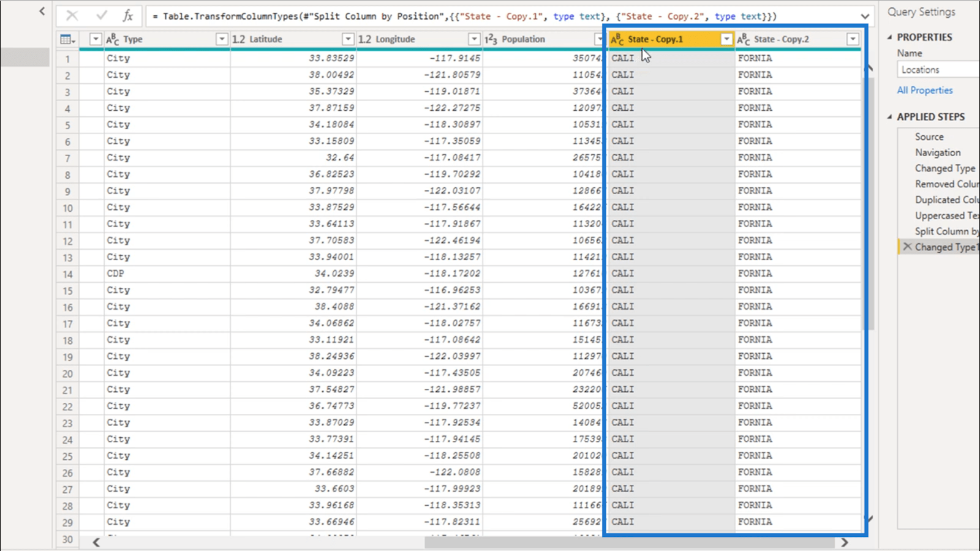Open filter dropdown for Longitude column
The width and height of the screenshot is (980, 551).
pos(474,39)
